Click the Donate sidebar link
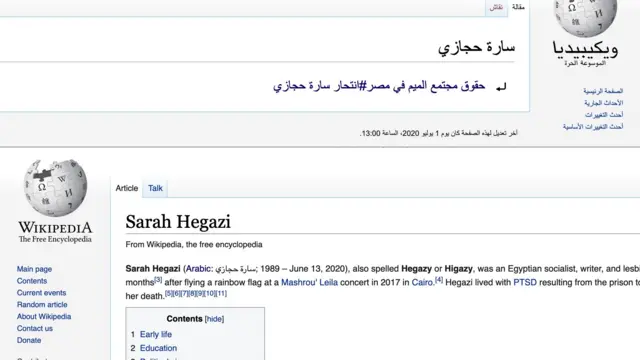This screenshot has height=360, width=640. coord(29,340)
